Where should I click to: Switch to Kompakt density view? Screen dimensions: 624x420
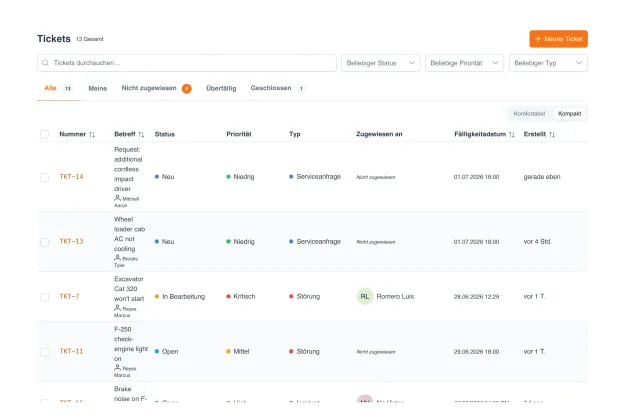[x=569, y=114]
